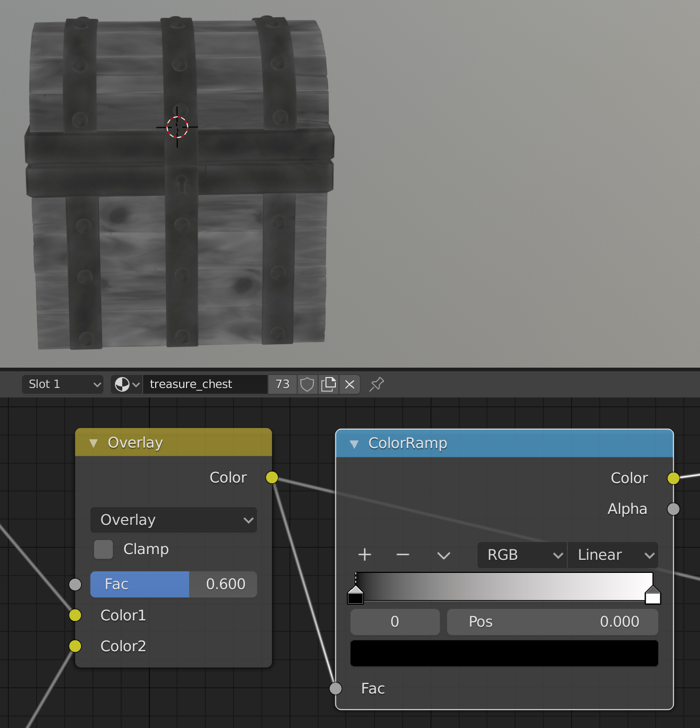Viewport: 700px width, 728px height.
Task: Open the Linear interpolation dropdown
Action: coord(612,555)
